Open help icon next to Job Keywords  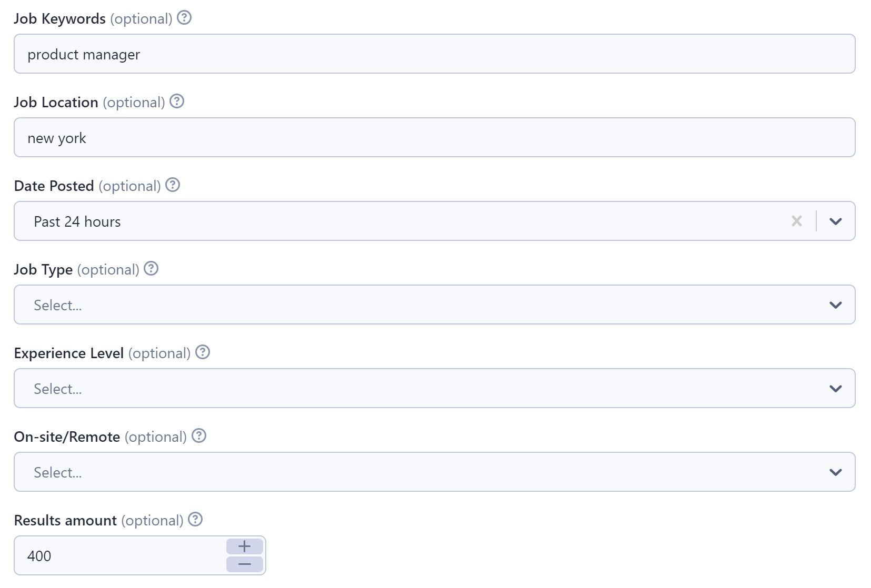point(184,18)
